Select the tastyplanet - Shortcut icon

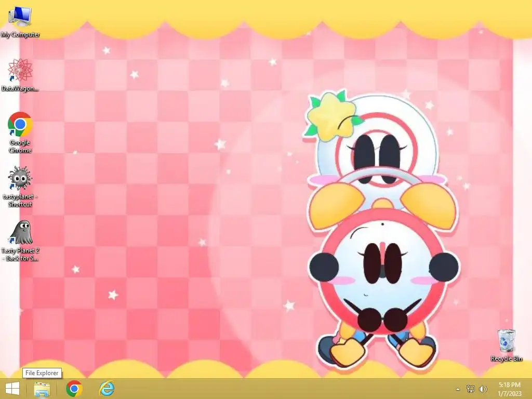20,178
